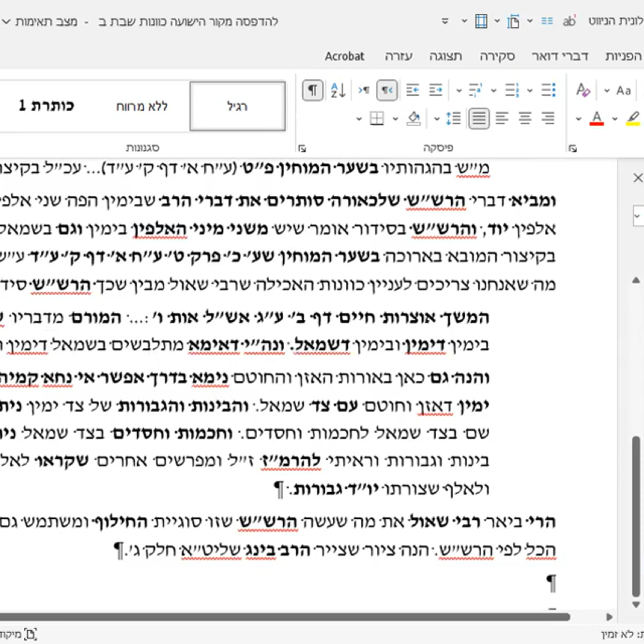
Task: Click the scroll up arrow
Action: click(x=636, y=281)
